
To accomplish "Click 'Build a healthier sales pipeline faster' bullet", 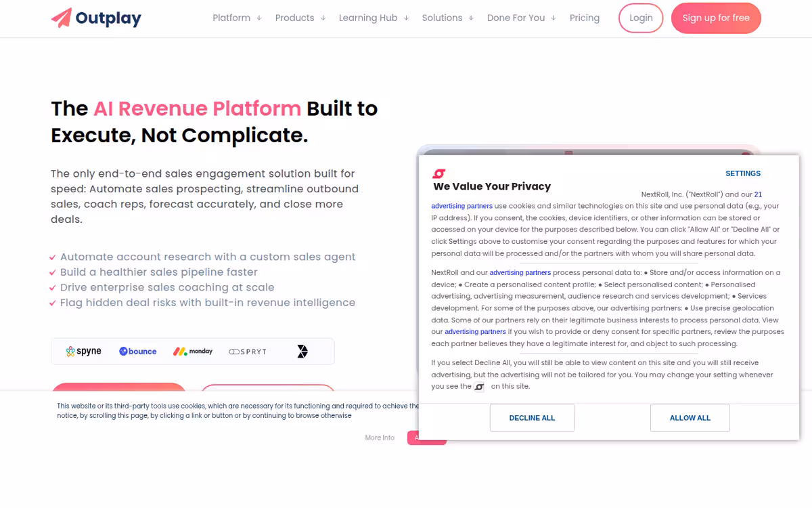I will click(159, 272).
